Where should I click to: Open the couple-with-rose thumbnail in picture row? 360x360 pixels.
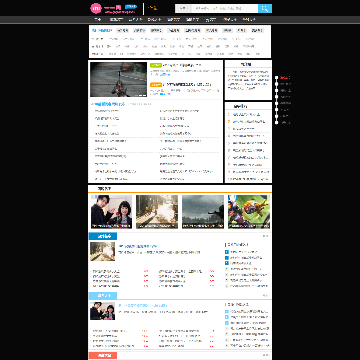(111, 212)
